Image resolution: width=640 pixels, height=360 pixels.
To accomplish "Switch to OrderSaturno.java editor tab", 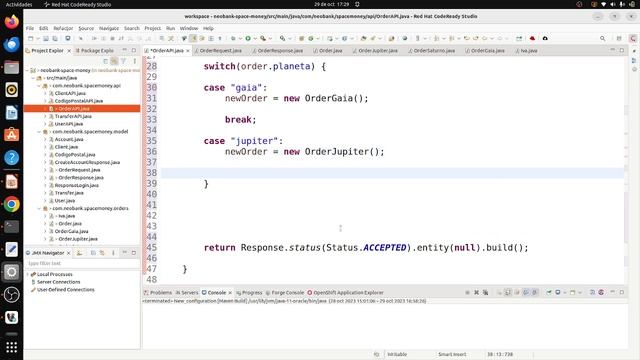I will pyautogui.click(x=431, y=51).
